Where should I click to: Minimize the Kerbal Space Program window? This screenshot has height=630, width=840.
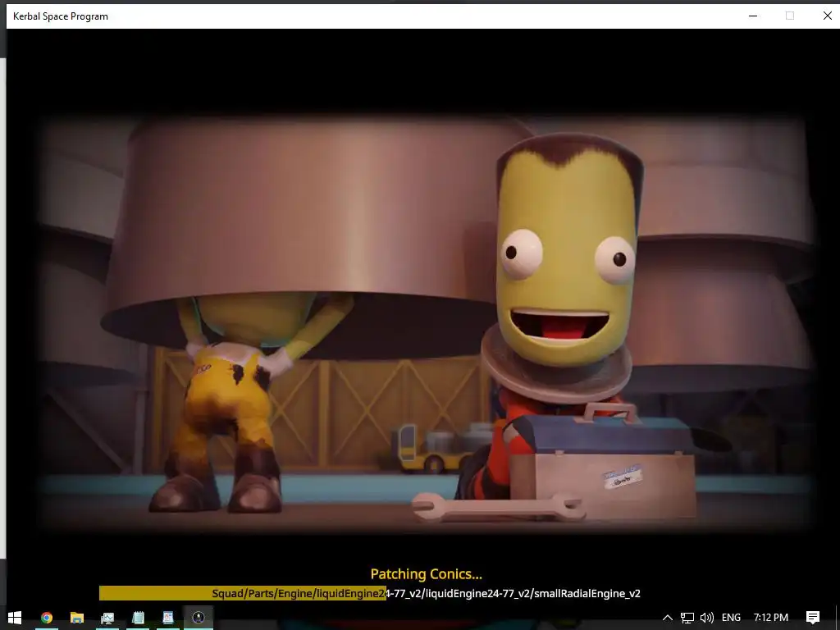click(753, 16)
